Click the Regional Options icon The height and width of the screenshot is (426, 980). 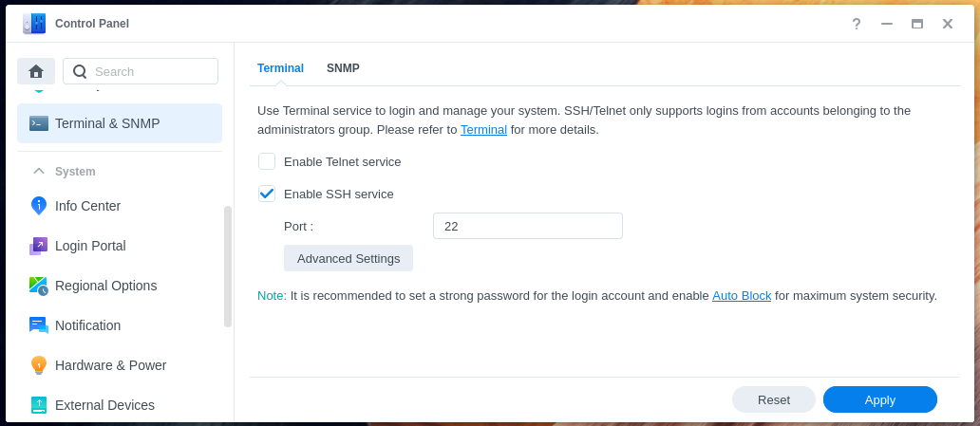click(39, 286)
